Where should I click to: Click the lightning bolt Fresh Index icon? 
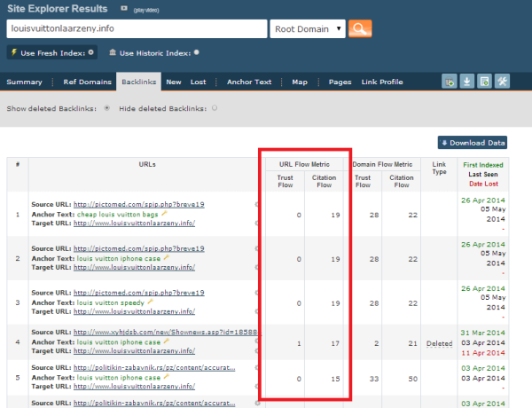[14, 52]
